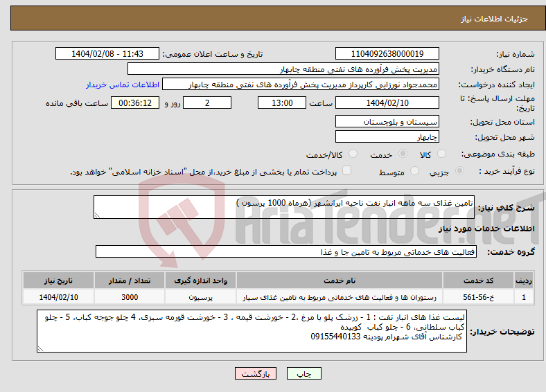Click the table date cell 1404/02/10
This screenshot has width=546, height=392.
58,297
